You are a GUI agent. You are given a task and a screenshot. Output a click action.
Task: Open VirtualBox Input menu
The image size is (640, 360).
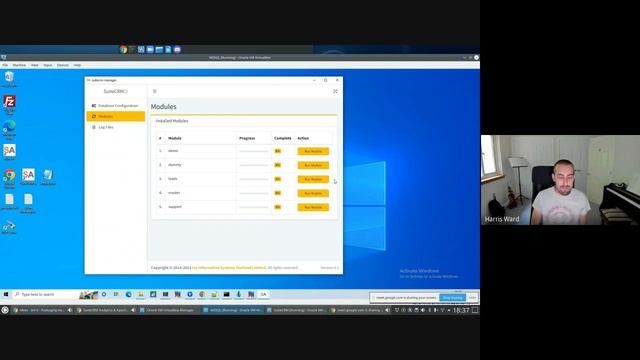pos(48,65)
